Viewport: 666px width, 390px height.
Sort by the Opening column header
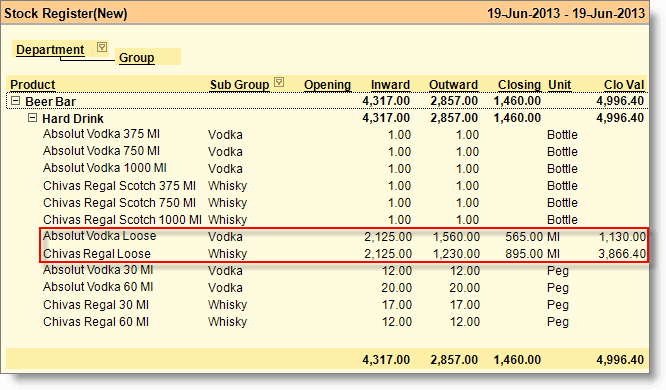327,85
